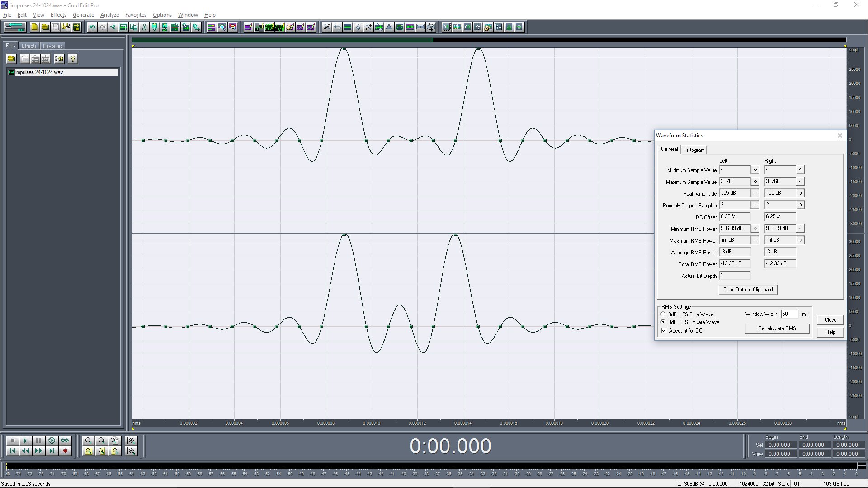
Task: Go to Right Minimum Sample Value arrow
Action: click(800, 169)
